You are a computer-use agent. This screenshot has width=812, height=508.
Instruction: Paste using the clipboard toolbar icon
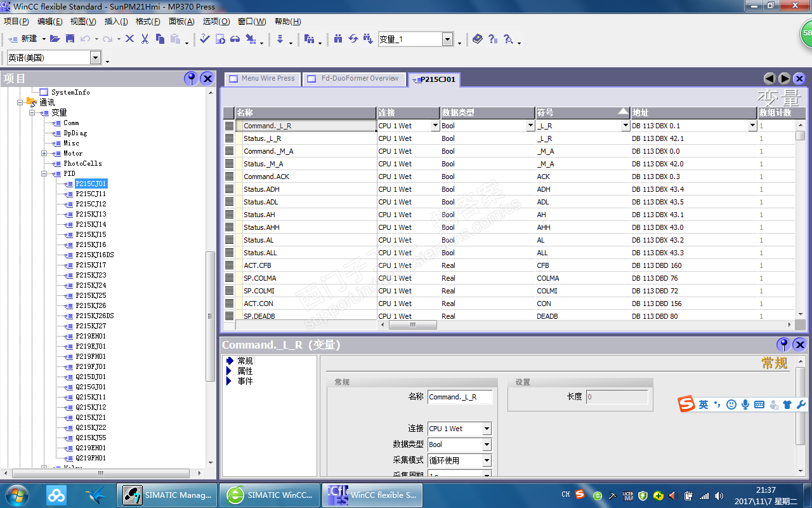tap(175, 39)
